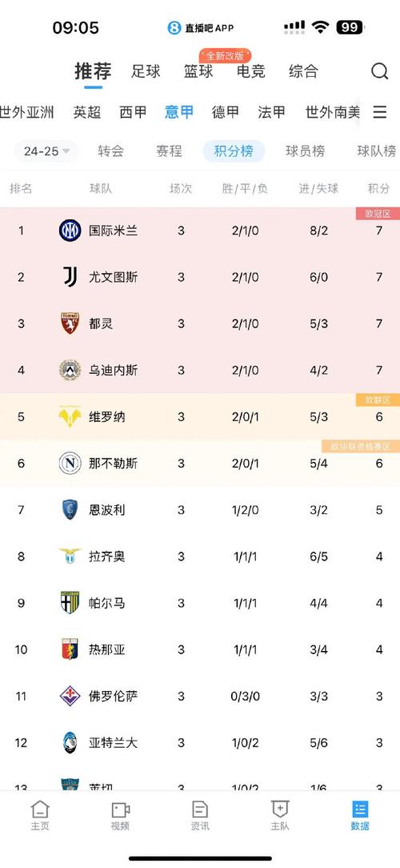Tap the Inter Milan club crest
Screen dimensions: 400x868
[70, 231]
